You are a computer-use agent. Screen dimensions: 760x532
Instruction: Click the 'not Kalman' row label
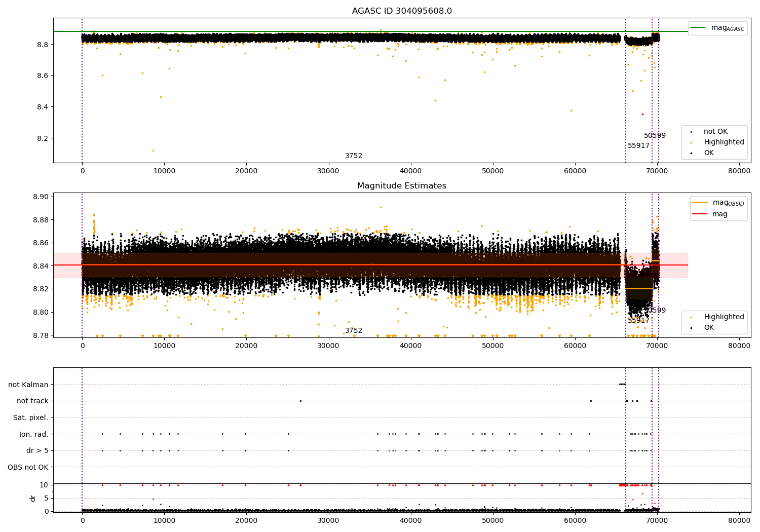tap(28, 385)
